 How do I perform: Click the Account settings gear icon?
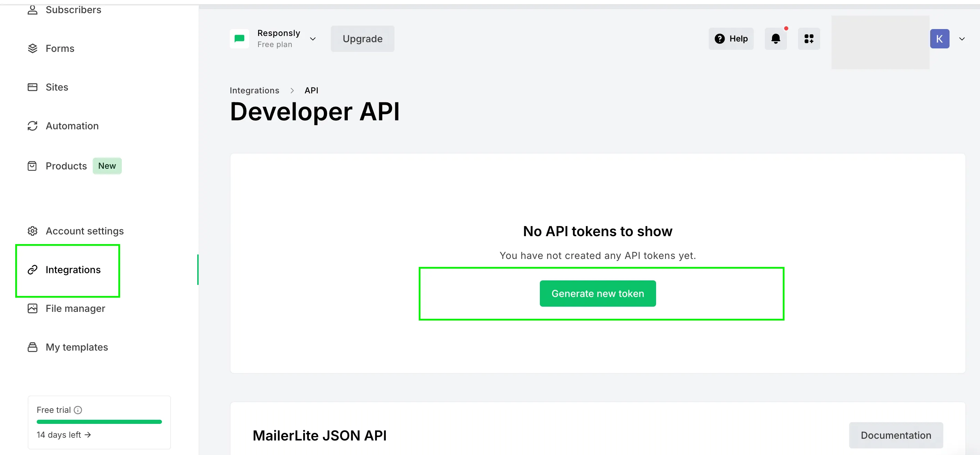point(33,231)
